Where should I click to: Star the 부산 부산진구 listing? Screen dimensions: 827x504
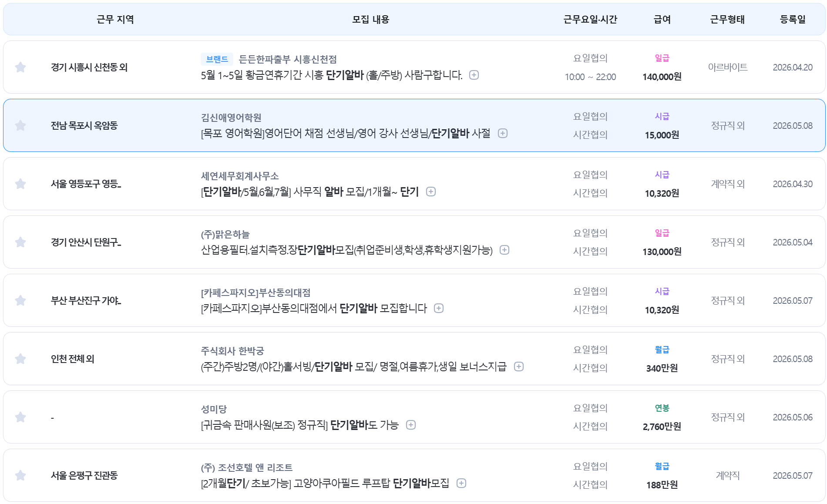(x=20, y=300)
